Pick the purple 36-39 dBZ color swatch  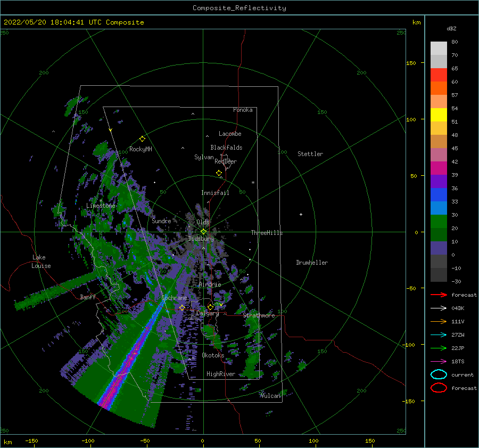[439, 182]
